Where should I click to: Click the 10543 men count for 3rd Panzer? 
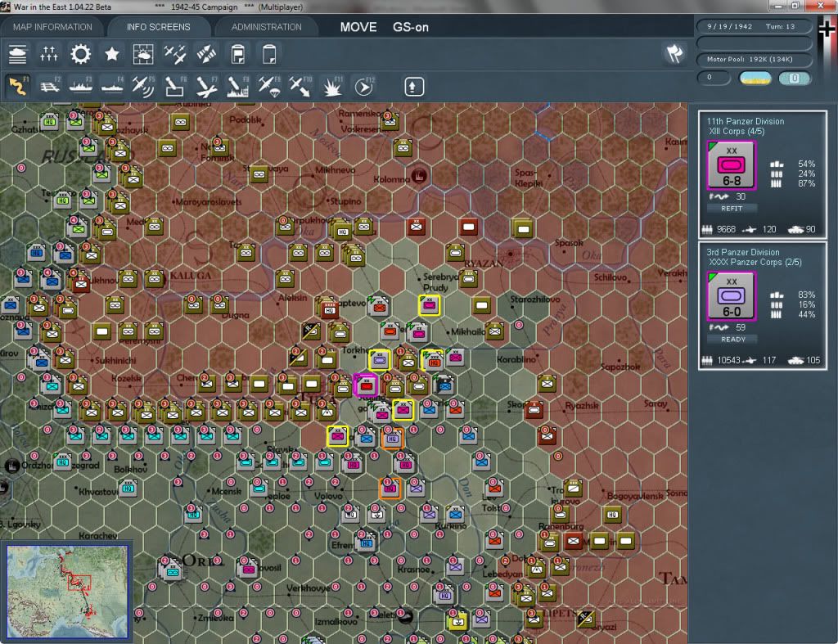[728, 361]
